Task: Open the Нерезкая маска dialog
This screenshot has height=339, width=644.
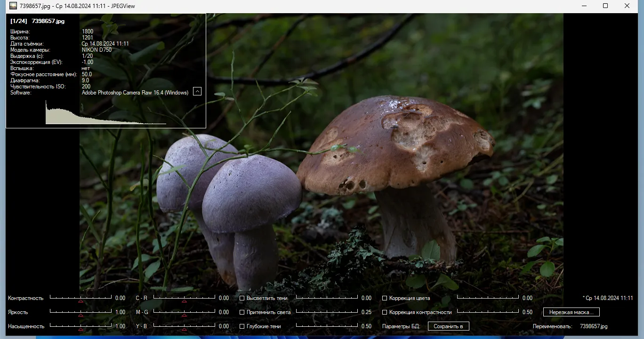Action: (571, 312)
